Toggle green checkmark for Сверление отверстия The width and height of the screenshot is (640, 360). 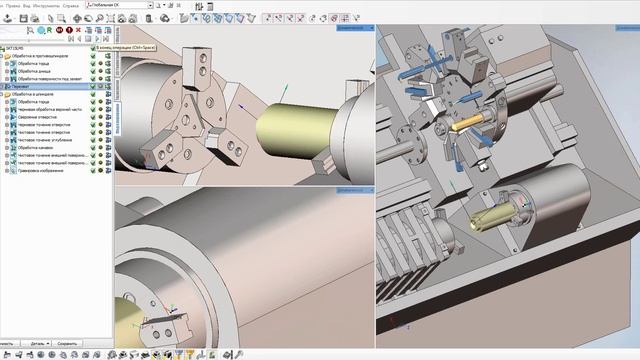93,117
